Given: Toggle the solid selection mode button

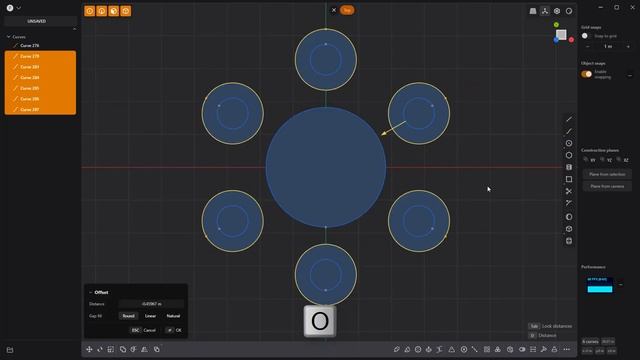Looking at the screenshot, I should pos(126,11).
